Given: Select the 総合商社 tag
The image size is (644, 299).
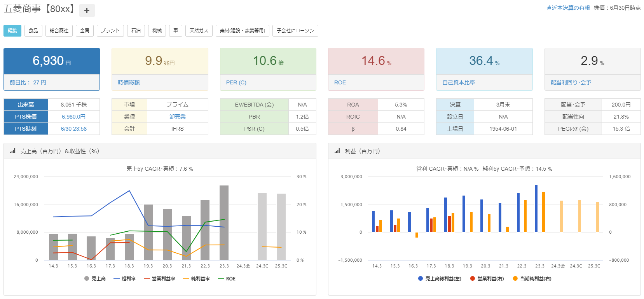Looking at the screenshot, I should pos(59,31).
